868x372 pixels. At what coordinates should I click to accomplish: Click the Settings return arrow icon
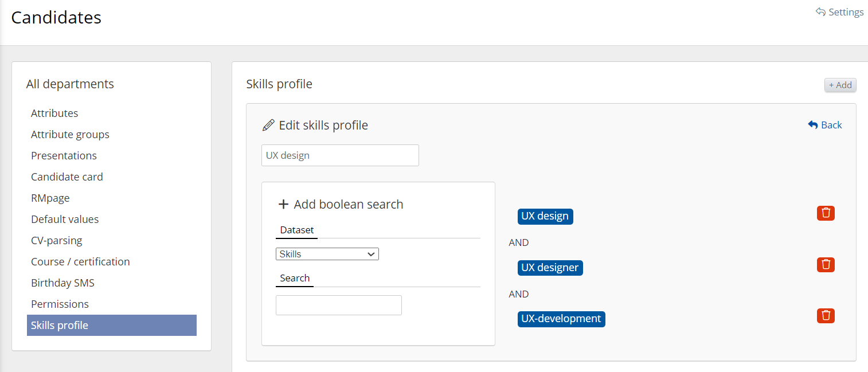[820, 12]
